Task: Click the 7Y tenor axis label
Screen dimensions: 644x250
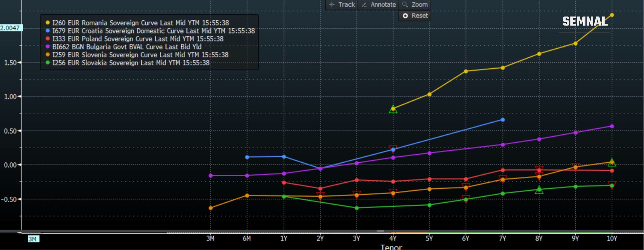Action: coord(502,239)
